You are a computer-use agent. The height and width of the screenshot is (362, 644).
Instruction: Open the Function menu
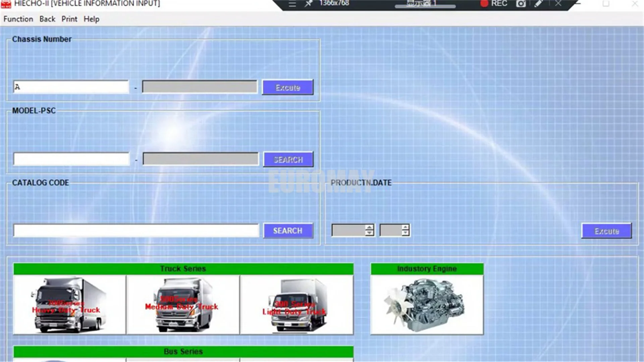[18, 19]
